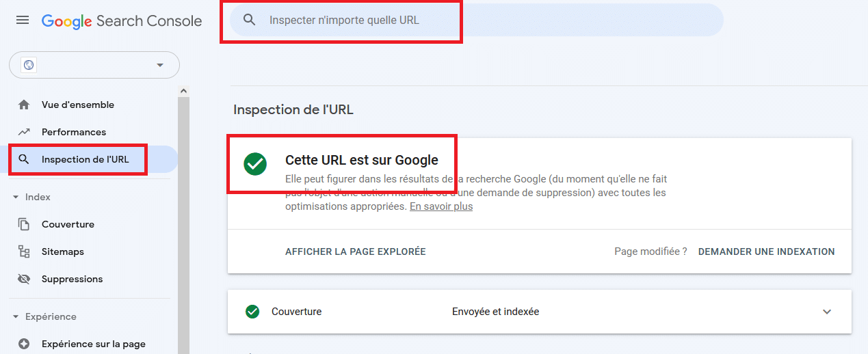Click the Suppressions crossed-eye icon
This screenshot has width=868, height=354.
(x=24, y=279)
